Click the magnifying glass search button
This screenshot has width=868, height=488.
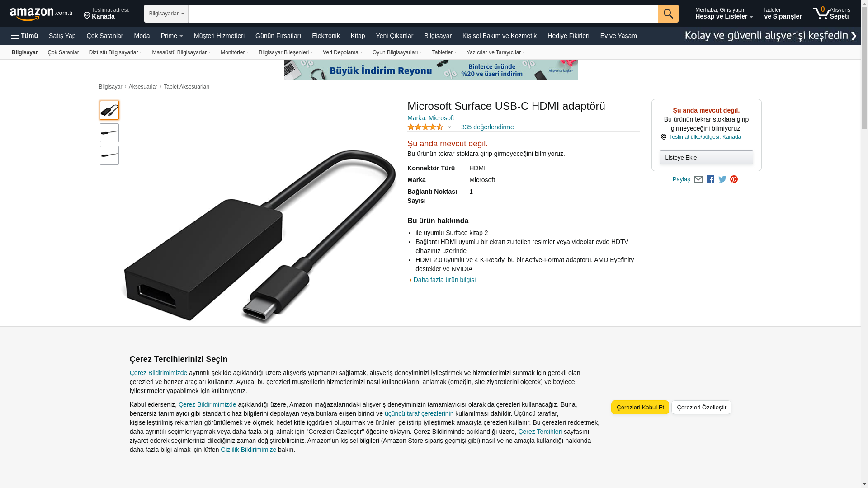pyautogui.click(x=668, y=14)
